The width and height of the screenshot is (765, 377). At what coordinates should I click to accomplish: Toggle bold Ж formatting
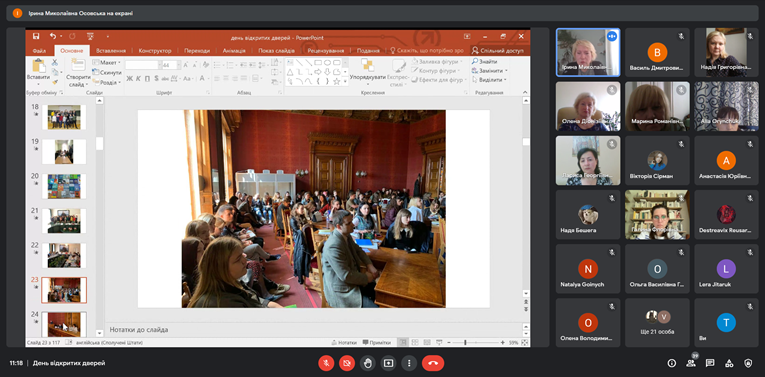(130, 79)
